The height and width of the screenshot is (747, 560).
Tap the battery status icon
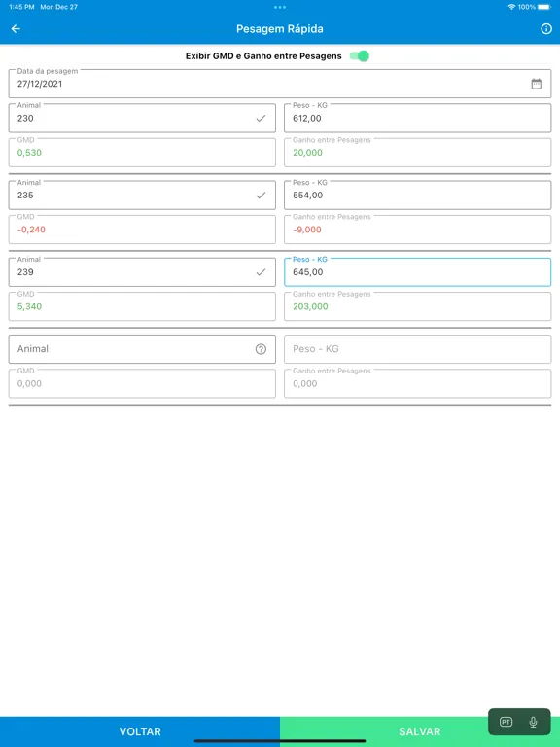coord(544,7)
